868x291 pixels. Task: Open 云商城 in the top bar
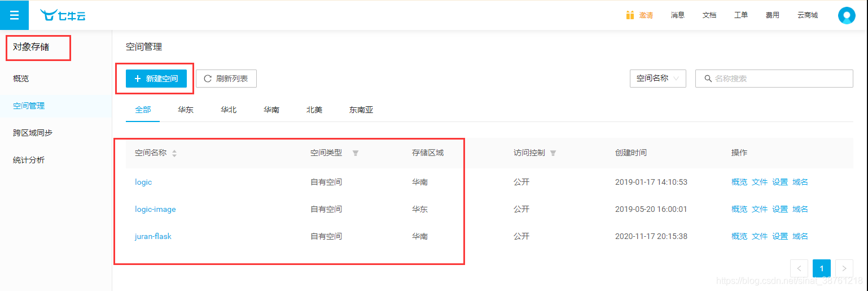tap(808, 15)
